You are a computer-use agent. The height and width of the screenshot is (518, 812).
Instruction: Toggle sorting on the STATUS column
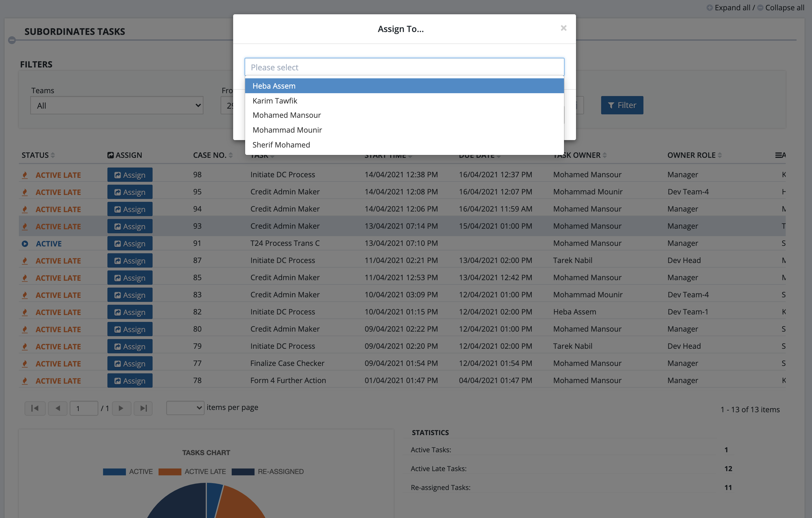click(53, 155)
